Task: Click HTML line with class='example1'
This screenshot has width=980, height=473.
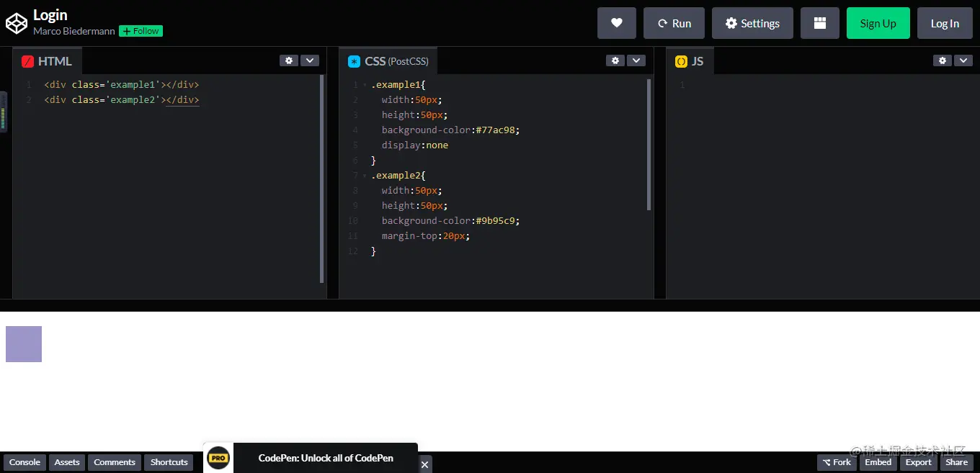Action: point(122,85)
